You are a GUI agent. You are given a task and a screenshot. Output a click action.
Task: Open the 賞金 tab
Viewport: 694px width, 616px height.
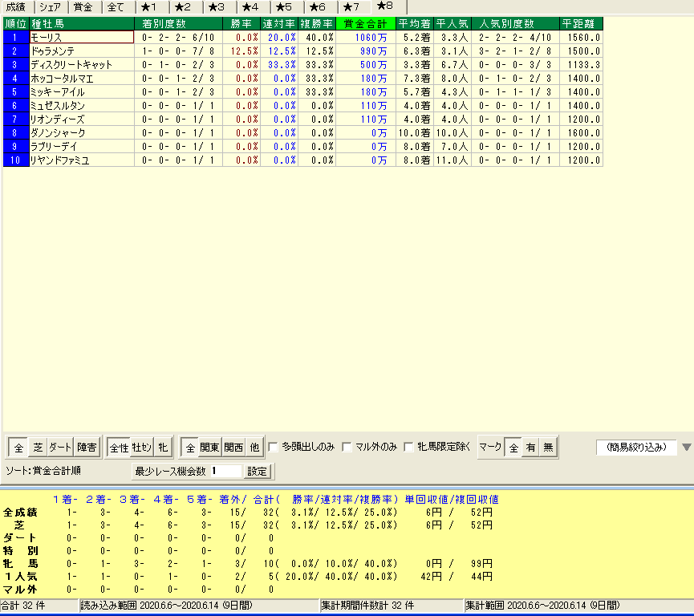(x=84, y=7)
